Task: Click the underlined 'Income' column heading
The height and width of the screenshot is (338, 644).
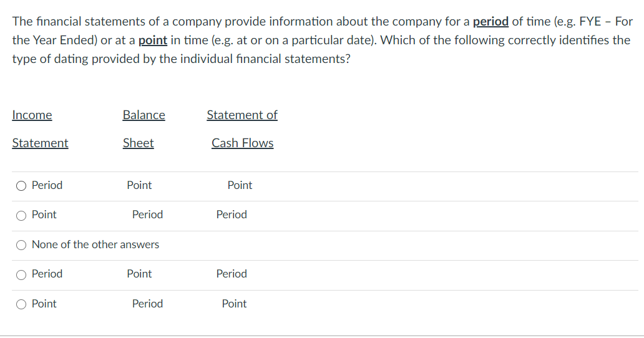Action: point(32,115)
